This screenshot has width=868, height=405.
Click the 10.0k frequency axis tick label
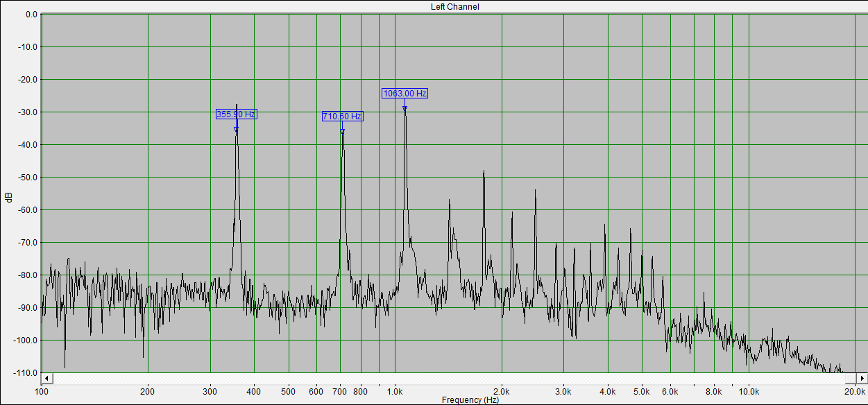[x=749, y=392]
